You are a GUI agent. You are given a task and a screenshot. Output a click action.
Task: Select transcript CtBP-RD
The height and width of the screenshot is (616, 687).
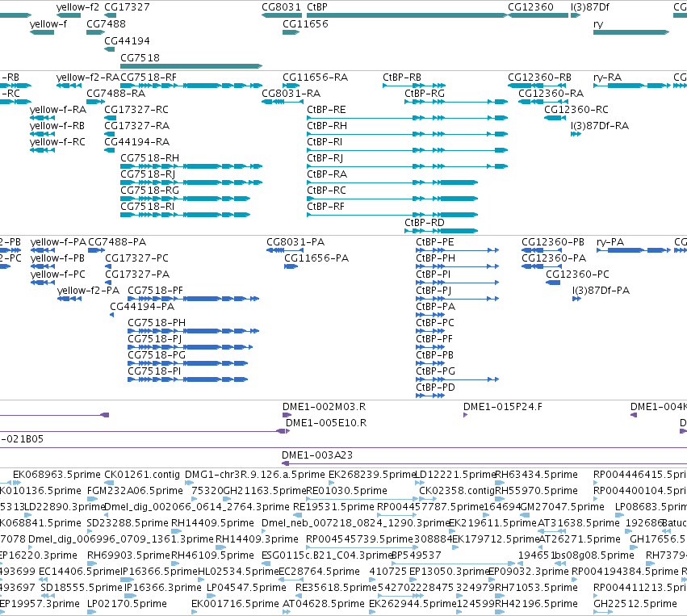click(x=442, y=231)
